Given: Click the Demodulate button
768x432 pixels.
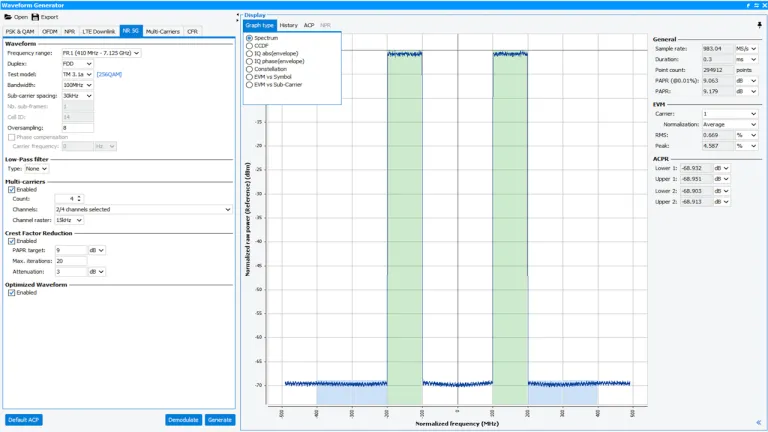Looking at the screenshot, I should pyautogui.click(x=183, y=420).
